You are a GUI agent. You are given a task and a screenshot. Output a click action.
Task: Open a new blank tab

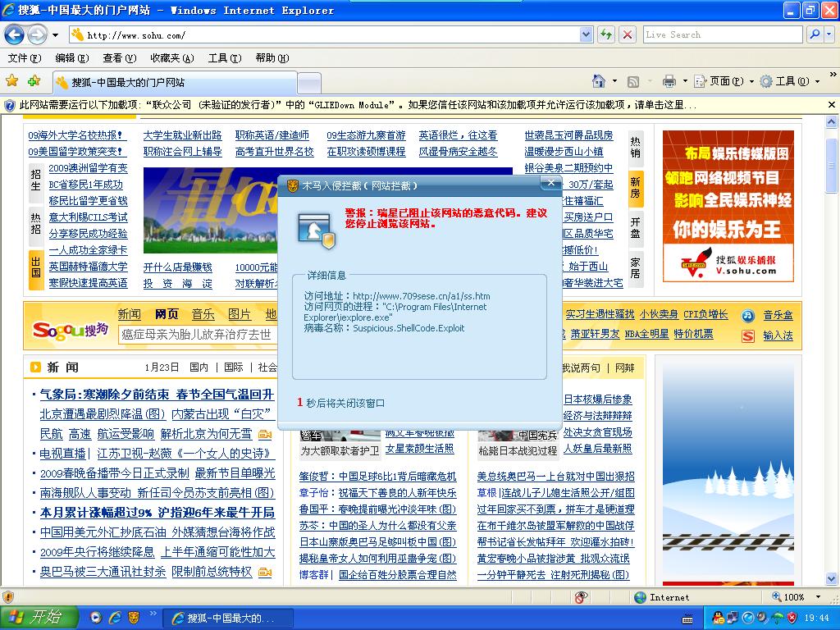tap(309, 83)
